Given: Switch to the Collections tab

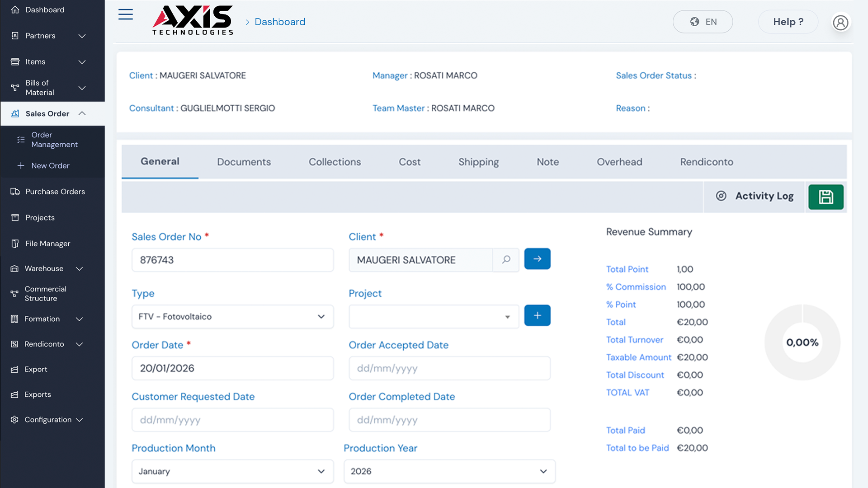Looking at the screenshot, I should pyautogui.click(x=335, y=162).
